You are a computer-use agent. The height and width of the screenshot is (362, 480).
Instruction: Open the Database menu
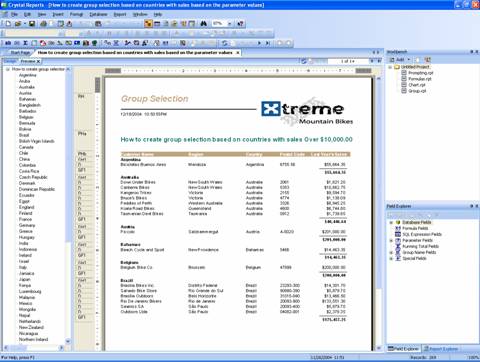click(98, 14)
